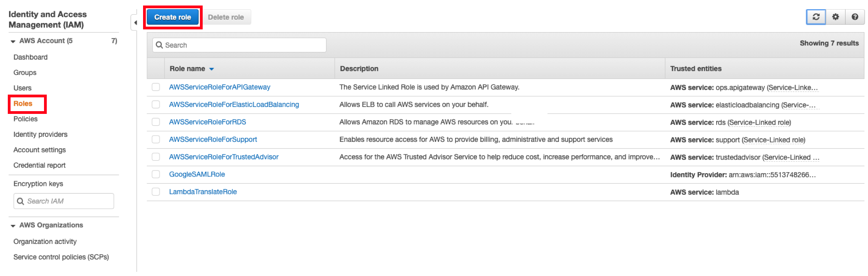Sort by Role name column arrow
Screen dimensions: 868x276
212,69
